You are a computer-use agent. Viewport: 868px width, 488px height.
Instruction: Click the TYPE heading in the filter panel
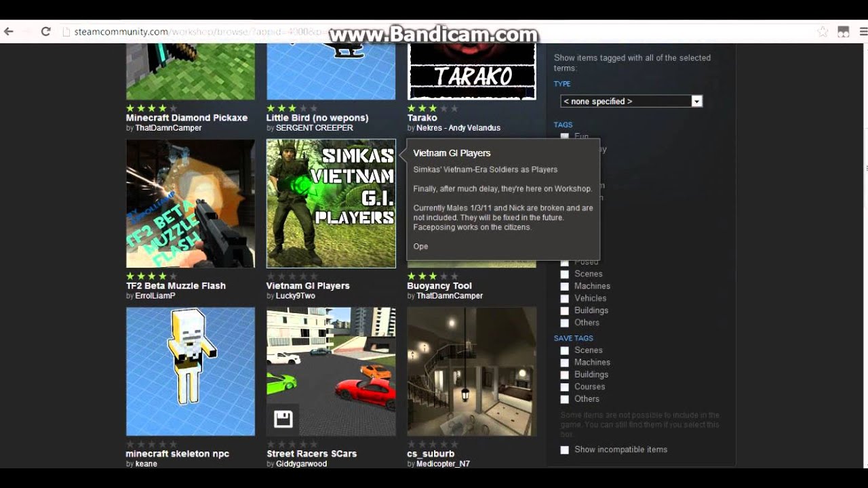pyautogui.click(x=562, y=84)
